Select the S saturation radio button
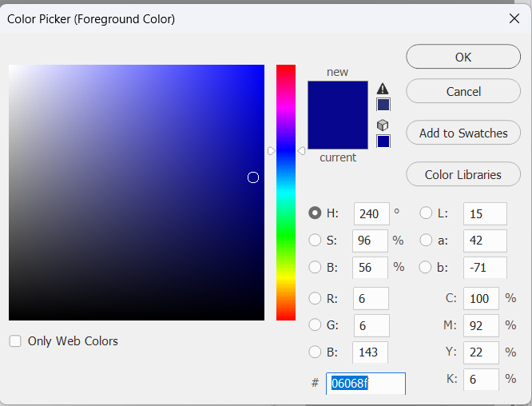The image size is (532, 406). tap(315, 240)
